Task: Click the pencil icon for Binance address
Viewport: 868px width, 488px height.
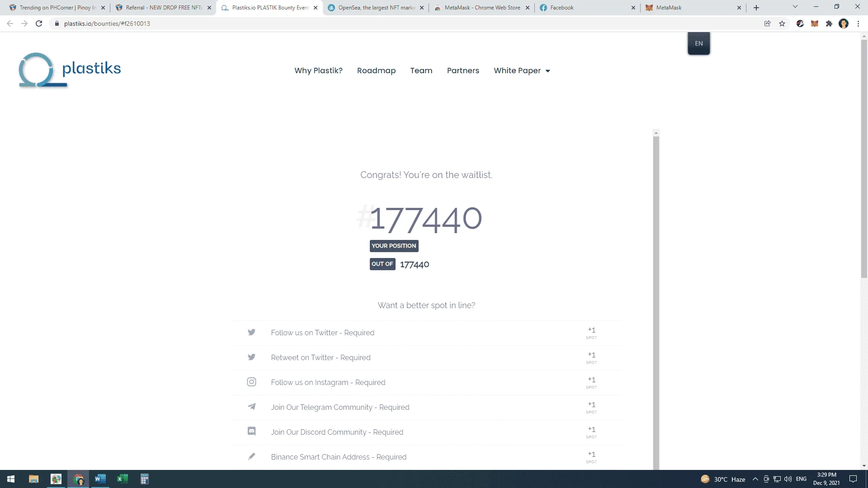Action: click(251, 456)
